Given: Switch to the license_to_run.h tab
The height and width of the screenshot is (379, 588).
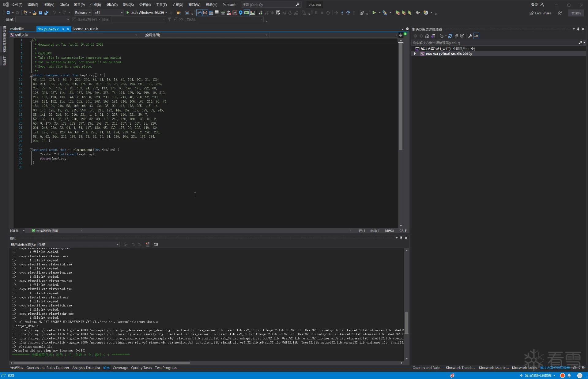Looking at the screenshot, I should click(x=85, y=29).
